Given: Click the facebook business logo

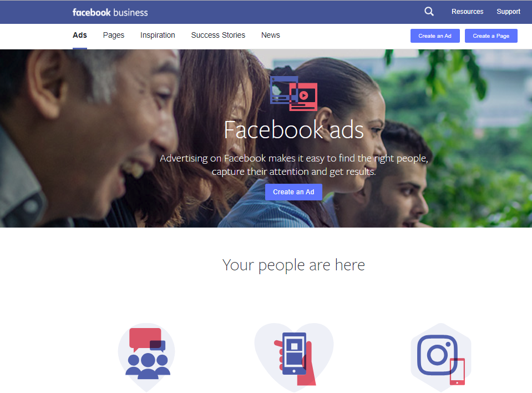Looking at the screenshot, I should [x=110, y=13].
